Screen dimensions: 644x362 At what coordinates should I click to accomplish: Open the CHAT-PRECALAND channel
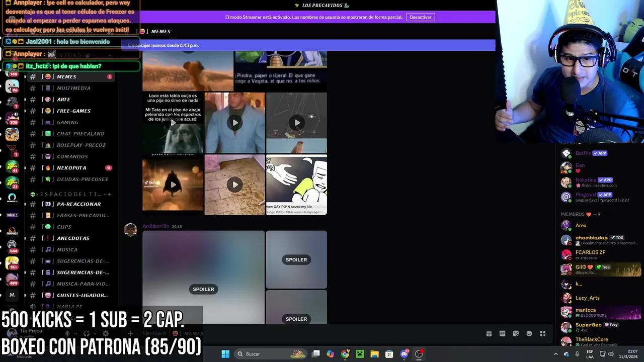[70, 134]
